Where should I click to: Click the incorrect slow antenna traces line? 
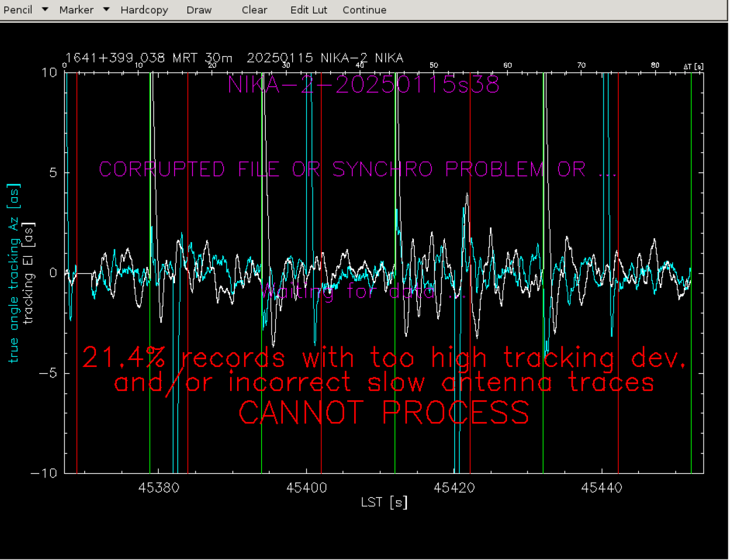tap(383, 383)
